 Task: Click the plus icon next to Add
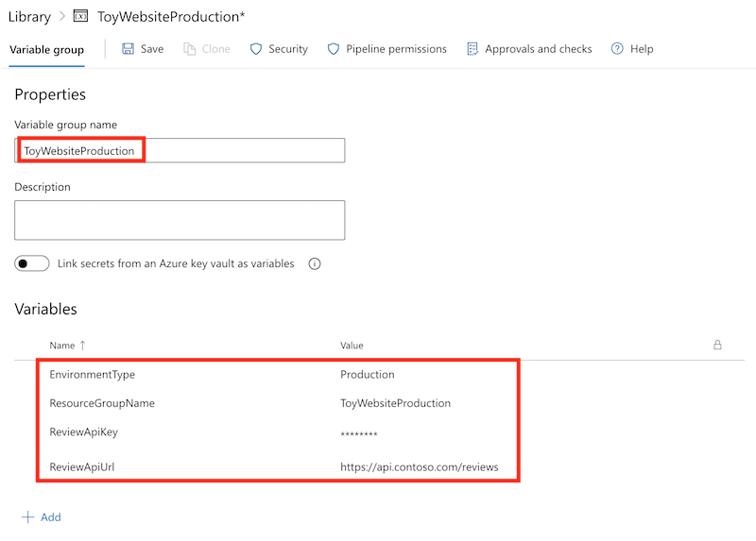(x=28, y=516)
